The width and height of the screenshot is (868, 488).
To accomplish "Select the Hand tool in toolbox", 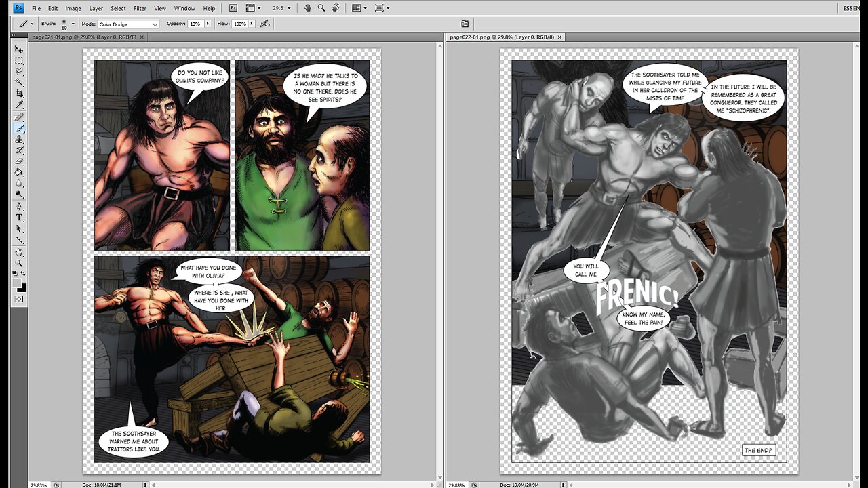I will (x=19, y=253).
